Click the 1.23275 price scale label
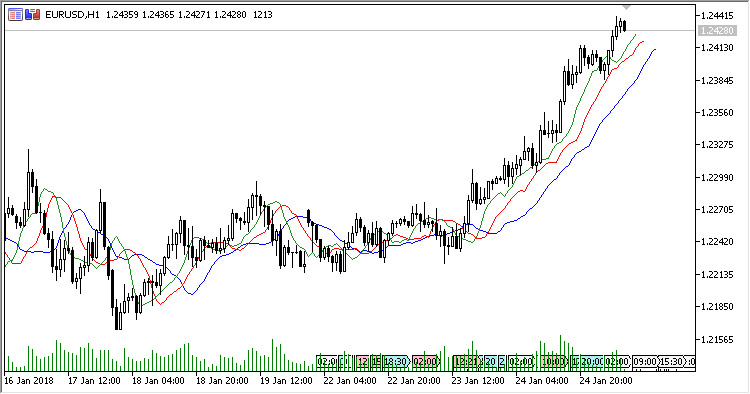 point(717,145)
